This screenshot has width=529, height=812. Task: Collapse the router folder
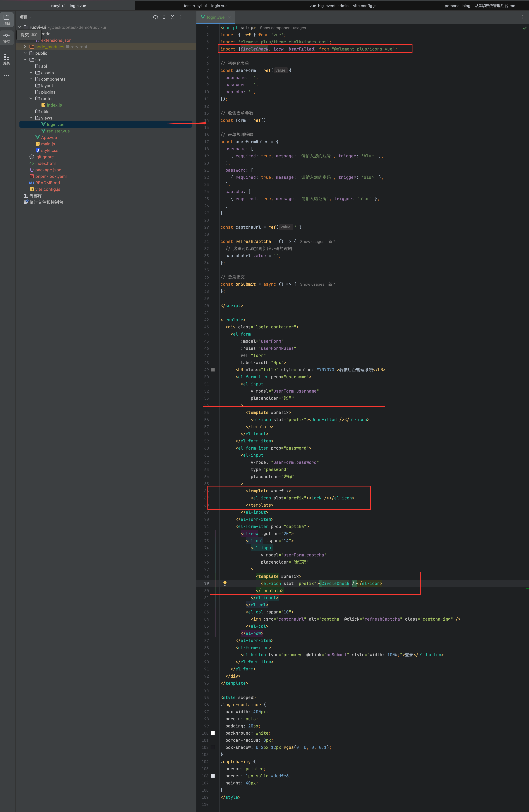click(x=31, y=98)
